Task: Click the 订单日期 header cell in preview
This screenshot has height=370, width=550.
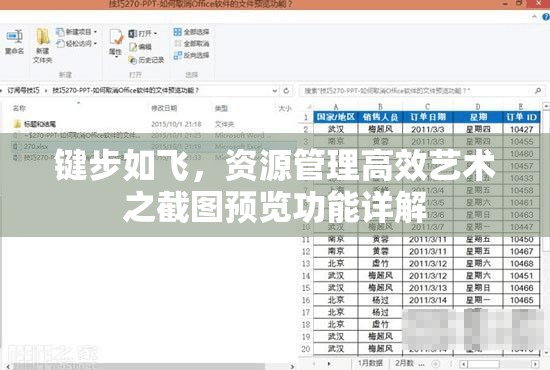Action: coord(428,117)
